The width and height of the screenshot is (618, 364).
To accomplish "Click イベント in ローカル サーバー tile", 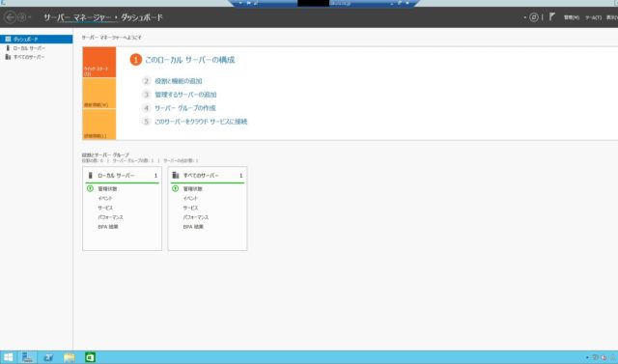I will (x=105, y=199).
